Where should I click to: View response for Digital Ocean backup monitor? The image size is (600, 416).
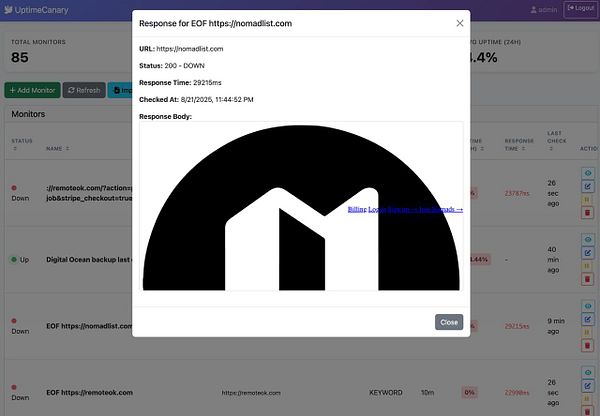[x=588, y=240]
